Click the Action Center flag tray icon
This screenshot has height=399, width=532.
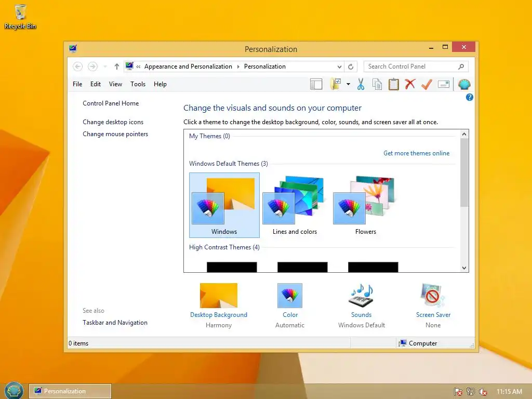point(458,392)
